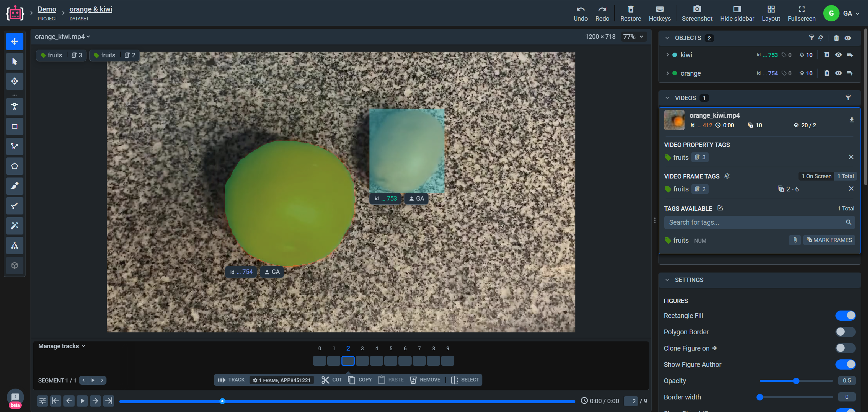Image resolution: width=868 pixels, height=412 pixels.
Task: Choose the Brush tool
Action: (x=15, y=186)
